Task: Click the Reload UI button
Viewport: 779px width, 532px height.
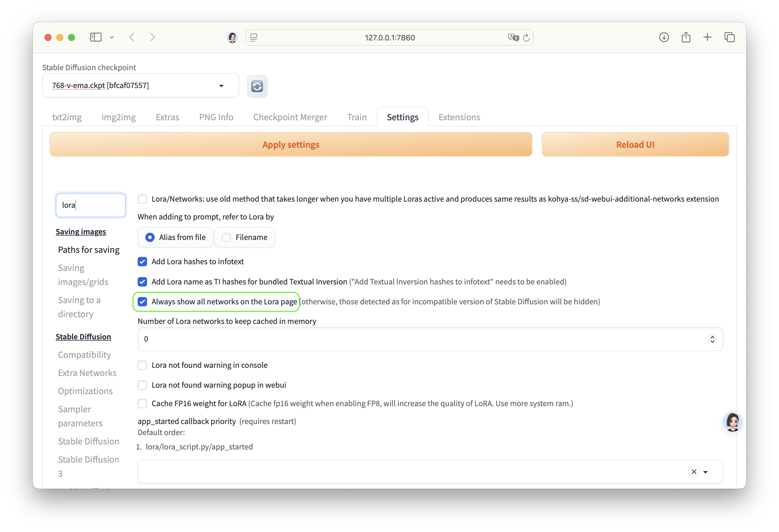Action: (x=635, y=144)
